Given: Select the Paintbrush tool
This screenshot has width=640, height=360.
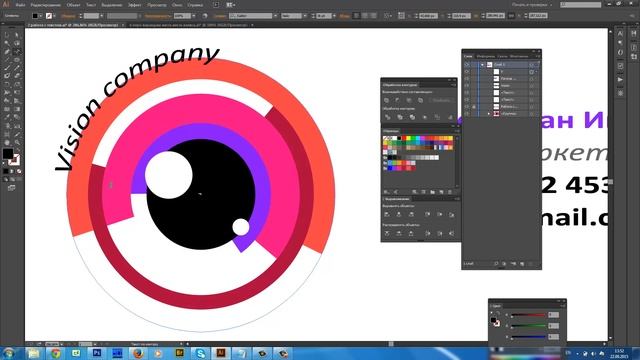Looking at the screenshot, I should 7,67.
